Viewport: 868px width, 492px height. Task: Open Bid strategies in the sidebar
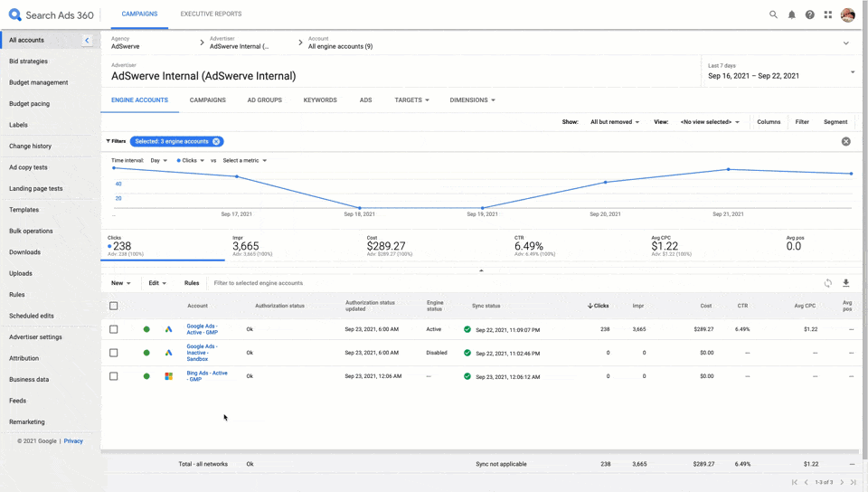(x=28, y=61)
